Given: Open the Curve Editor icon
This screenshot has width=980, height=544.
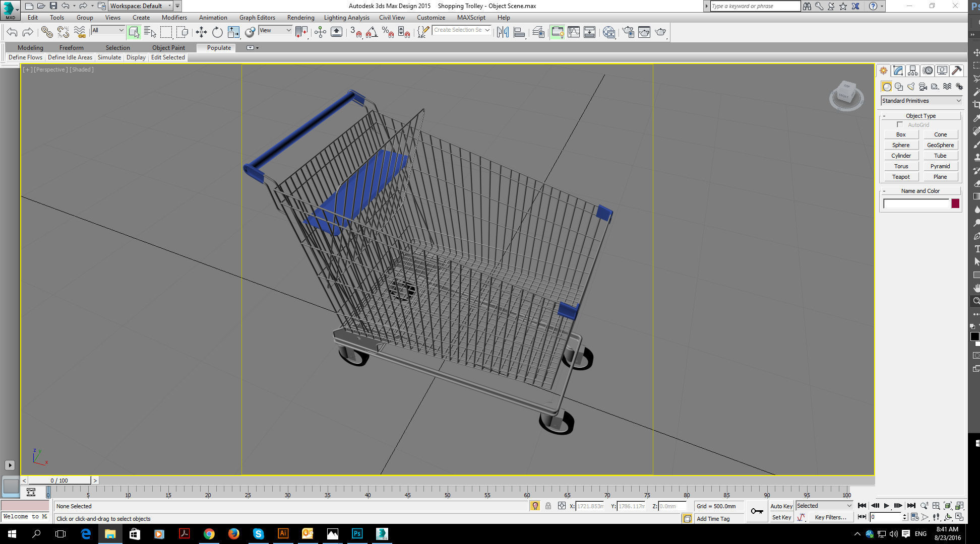Looking at the screenshot, I should 574,32.
